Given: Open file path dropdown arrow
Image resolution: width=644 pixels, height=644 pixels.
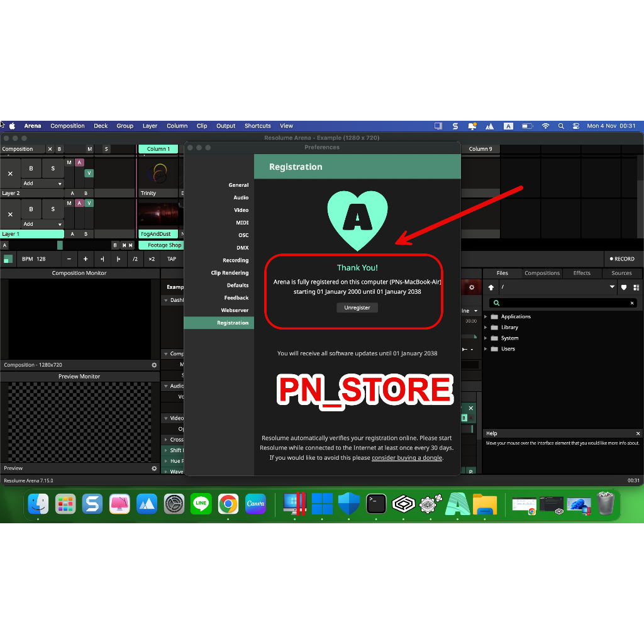Looking at the screenshot, I should click(x=612, y=287).
